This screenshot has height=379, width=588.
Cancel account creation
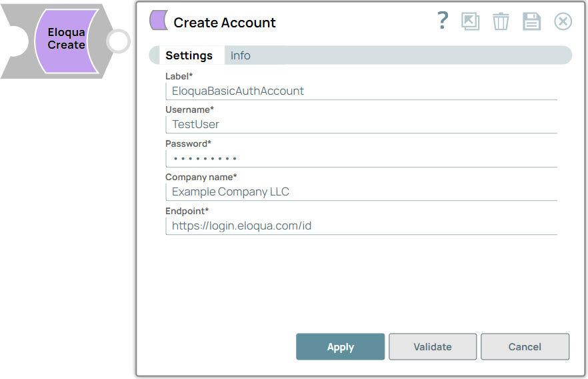pos(525,347)
